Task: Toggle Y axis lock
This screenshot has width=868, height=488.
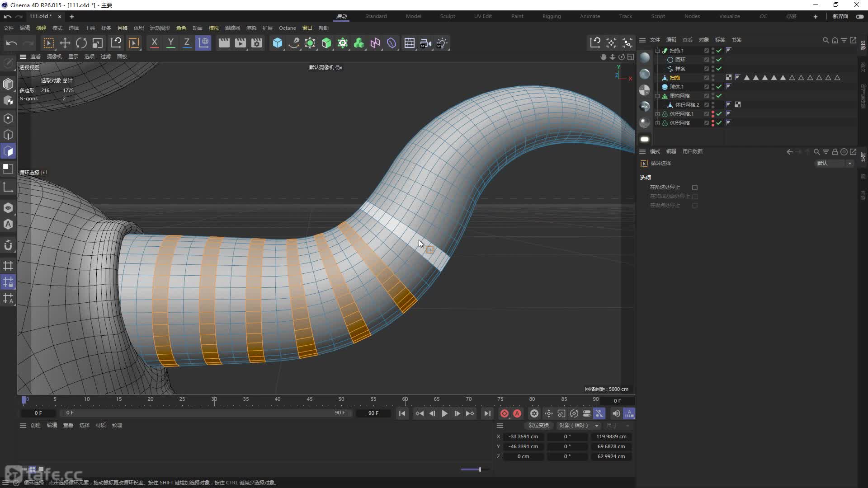Action: 170,43
